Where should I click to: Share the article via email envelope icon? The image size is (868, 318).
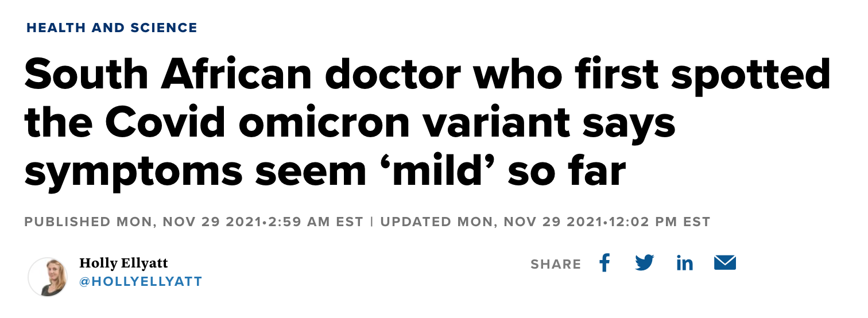[x=725, y=263]
